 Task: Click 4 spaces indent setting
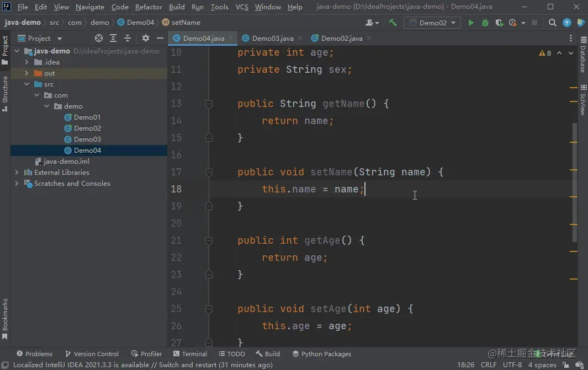542,364
